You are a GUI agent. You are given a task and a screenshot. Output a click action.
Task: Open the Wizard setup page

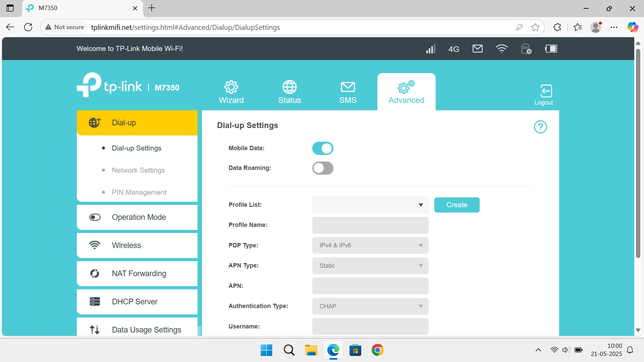231,91
